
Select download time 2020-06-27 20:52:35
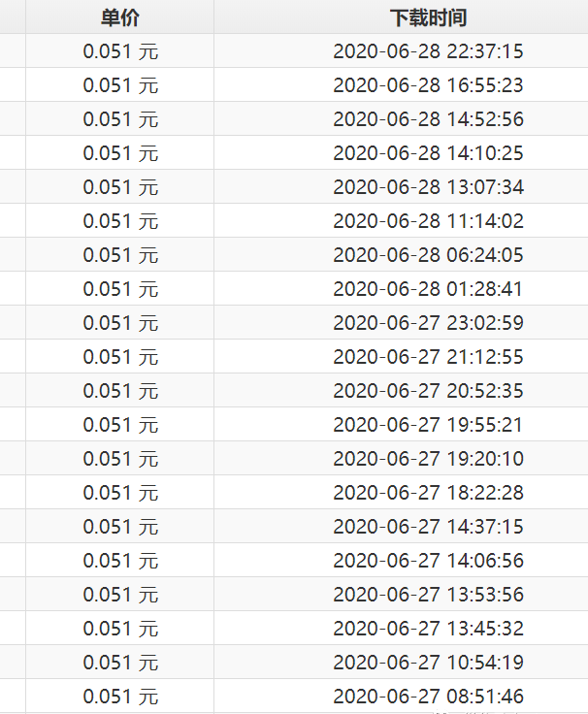coord(428,391)
